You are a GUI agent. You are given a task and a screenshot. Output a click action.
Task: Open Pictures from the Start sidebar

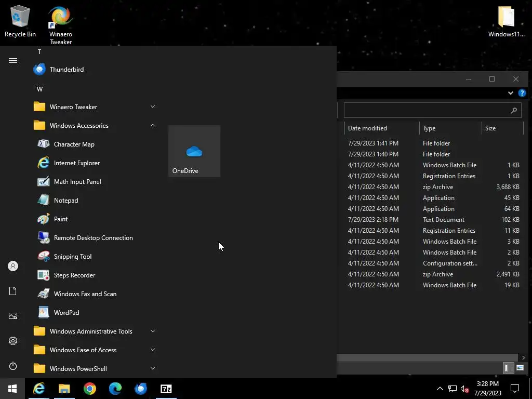(x=13, y=316)
